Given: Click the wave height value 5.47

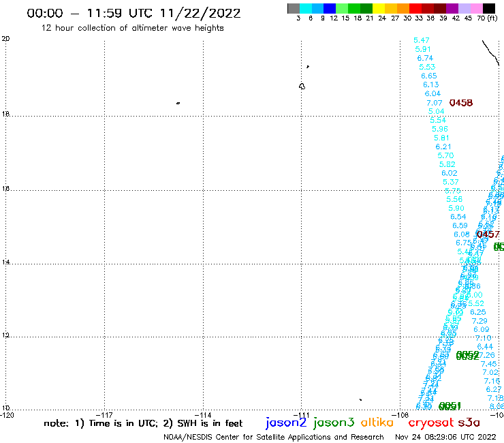Looking at the screenshot, I should point(422,40).
